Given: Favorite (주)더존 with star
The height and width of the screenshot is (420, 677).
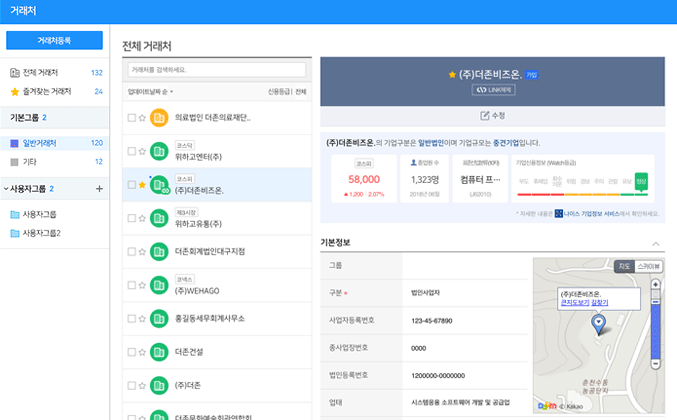Looking at the screenshot, I should pos(142,385).
